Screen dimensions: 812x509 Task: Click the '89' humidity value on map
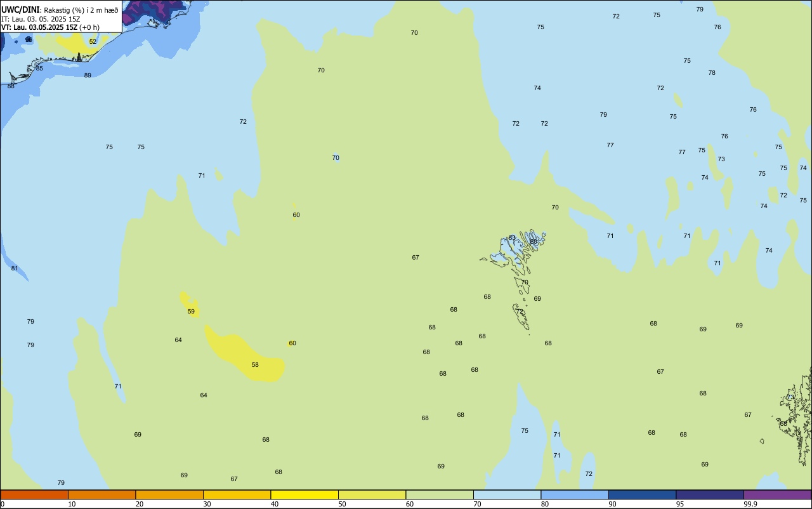click(88, 76)
